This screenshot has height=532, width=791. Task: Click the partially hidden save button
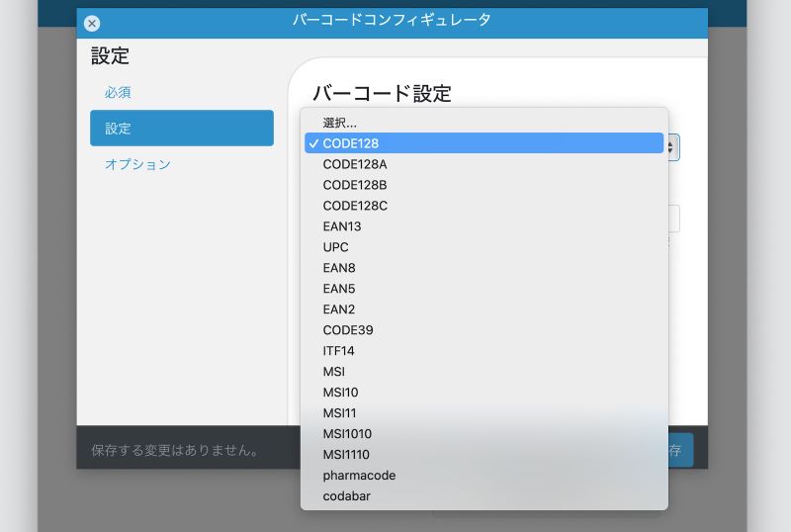680,450
